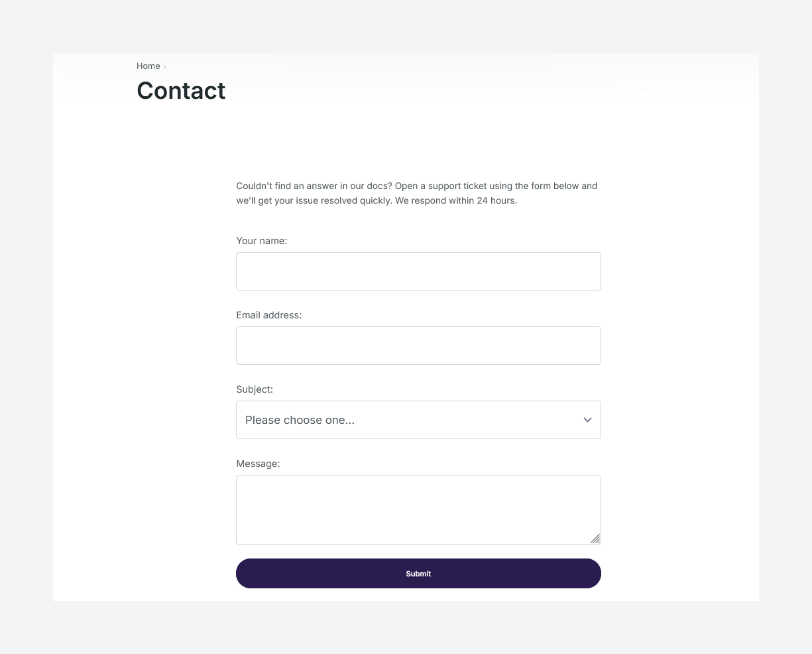Click inside the Message textarea
This screenshot has width=812, height=654.
pyautogui.click(x=418, y=509)
